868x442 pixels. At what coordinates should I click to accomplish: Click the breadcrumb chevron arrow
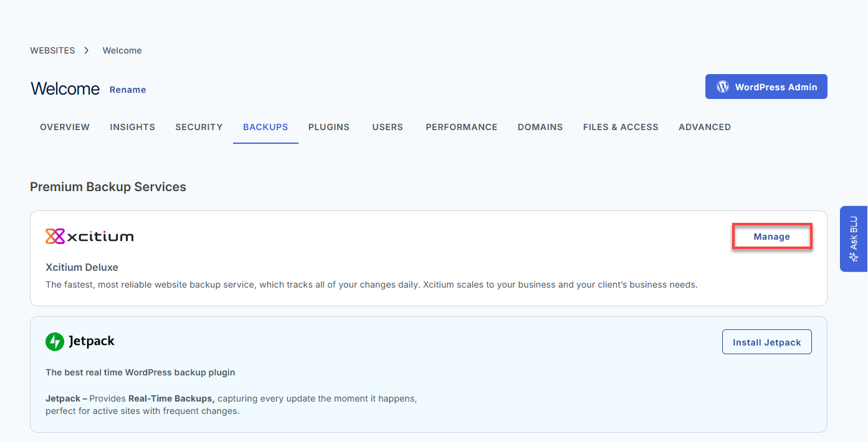pyautogui.click(x=87, y=50)
